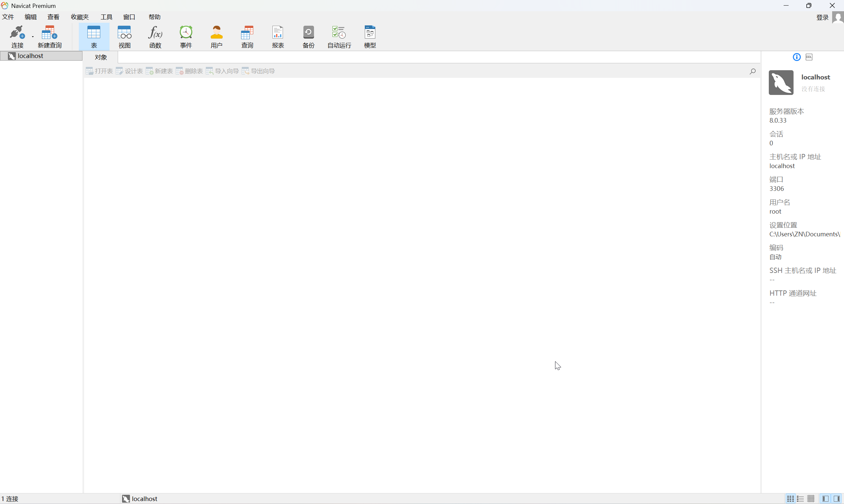The height and width of the screenshot is (504, 844).
Task: Select localhost connection in the tree
Action: click(x=31, y=56)
